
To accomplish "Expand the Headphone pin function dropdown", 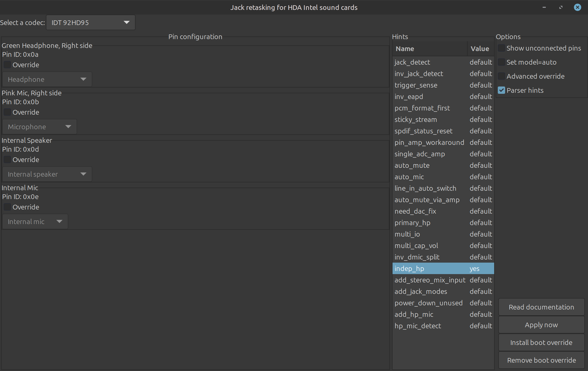I will (x=47, y=79).
